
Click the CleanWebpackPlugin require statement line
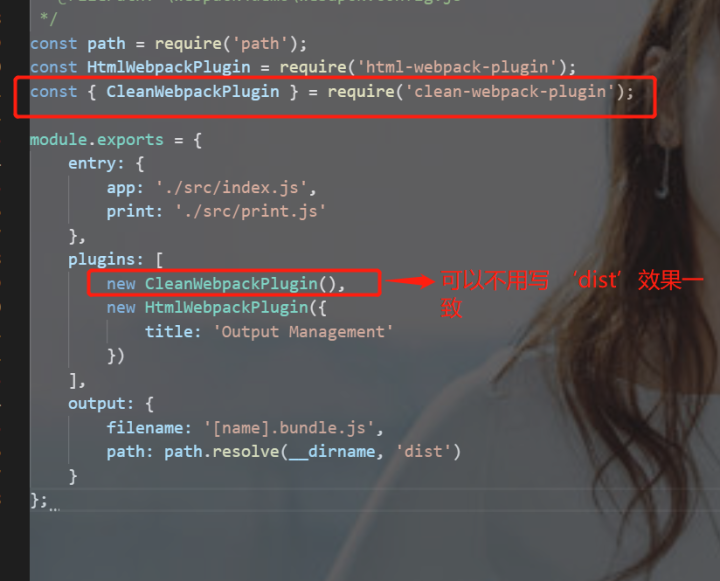(x=332, y=92)
